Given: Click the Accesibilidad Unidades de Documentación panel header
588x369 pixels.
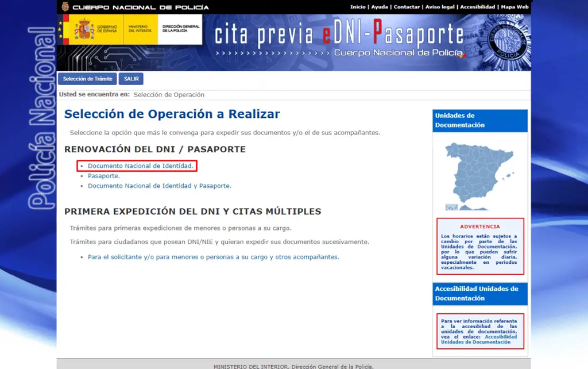Looking at the screenshot, I should [x=480, y=294].
